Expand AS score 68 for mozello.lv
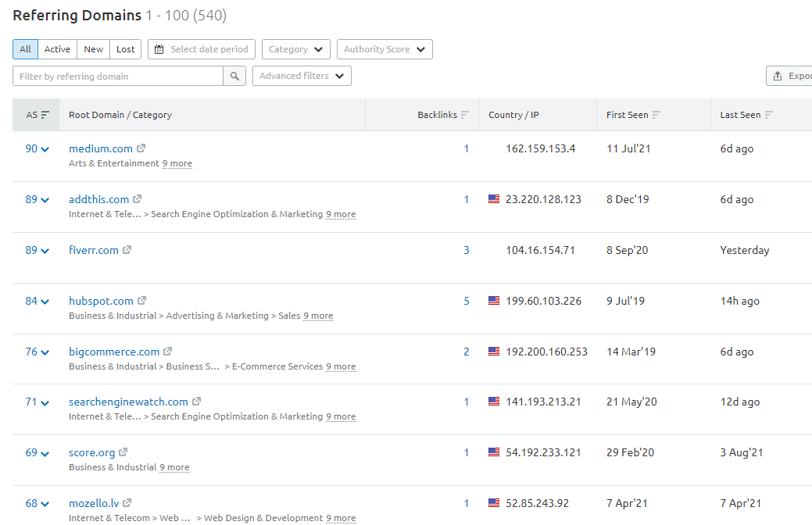The height and width of the screenshot is (525, 812). (38, 503)
